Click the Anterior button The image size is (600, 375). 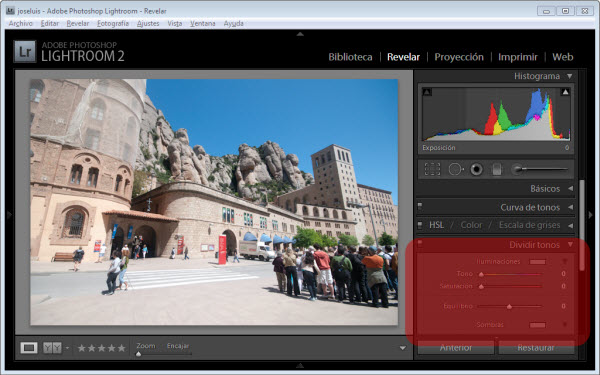(x=456, y=347)
